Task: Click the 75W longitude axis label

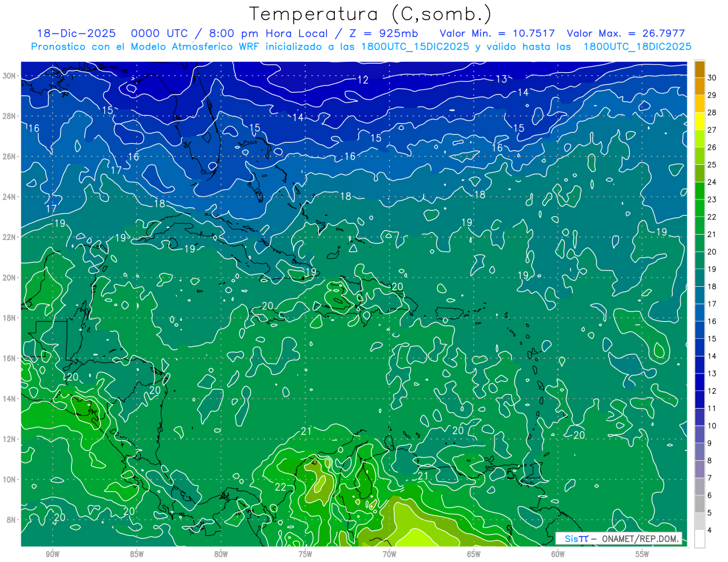Action: click(x=305, y=554)
